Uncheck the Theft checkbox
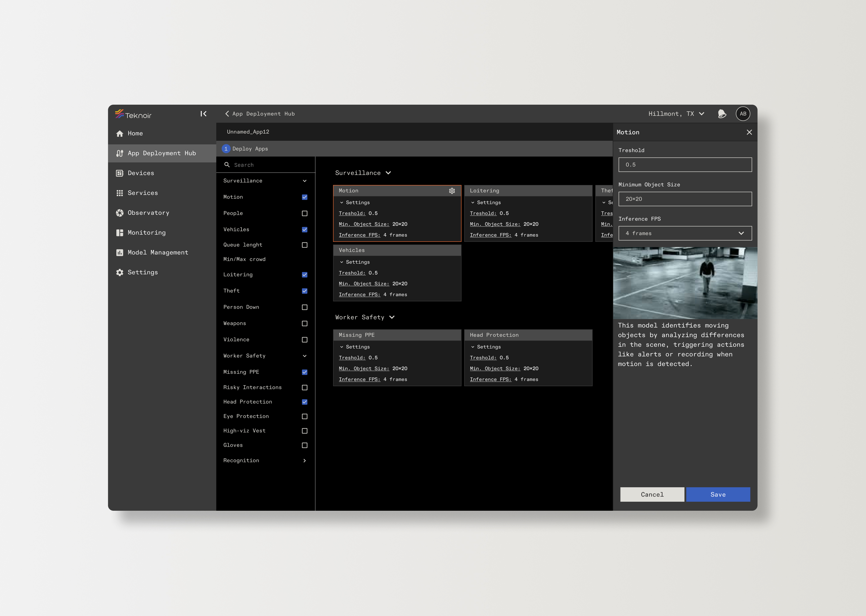The image size is (866, 616). click(x=305, y=291)
